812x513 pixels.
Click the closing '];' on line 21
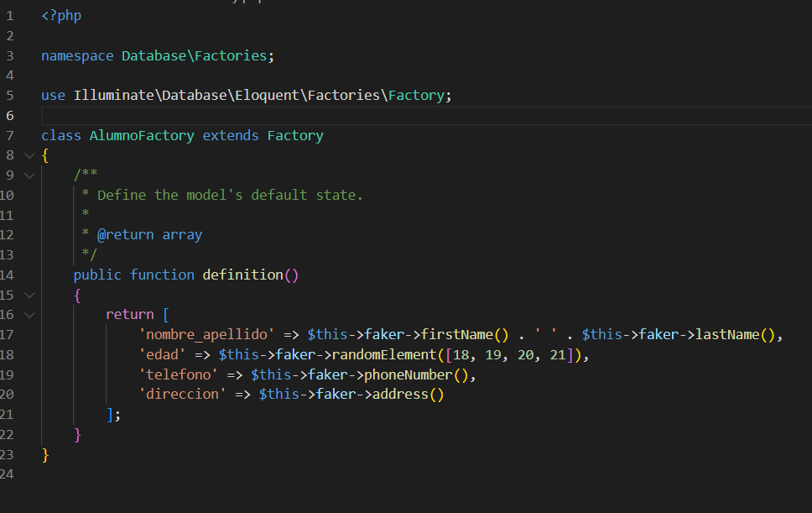[x=113, y=415]
